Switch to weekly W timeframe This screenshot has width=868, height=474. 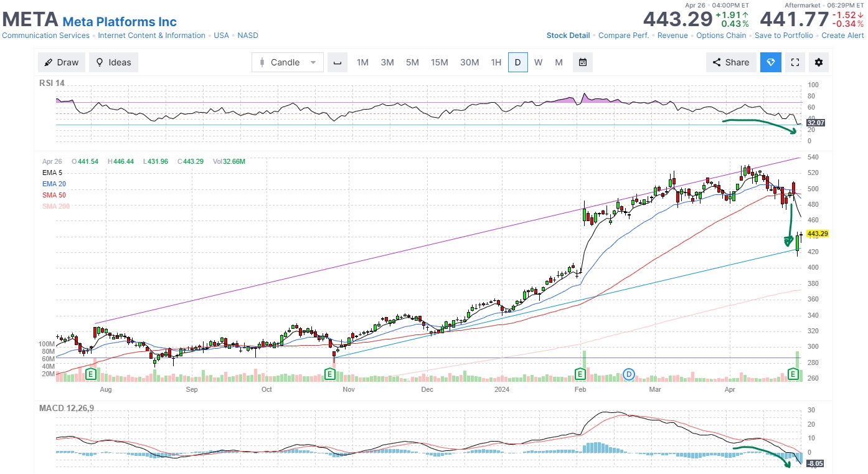click(x=538, y=62)
